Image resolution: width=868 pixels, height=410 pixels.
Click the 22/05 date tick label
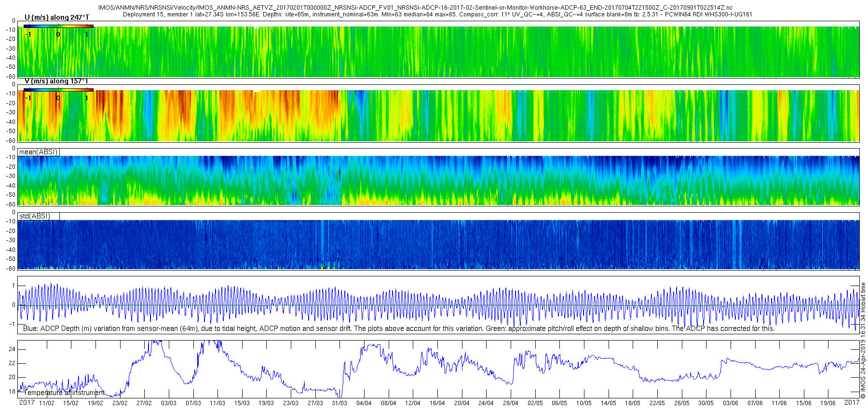657,403
